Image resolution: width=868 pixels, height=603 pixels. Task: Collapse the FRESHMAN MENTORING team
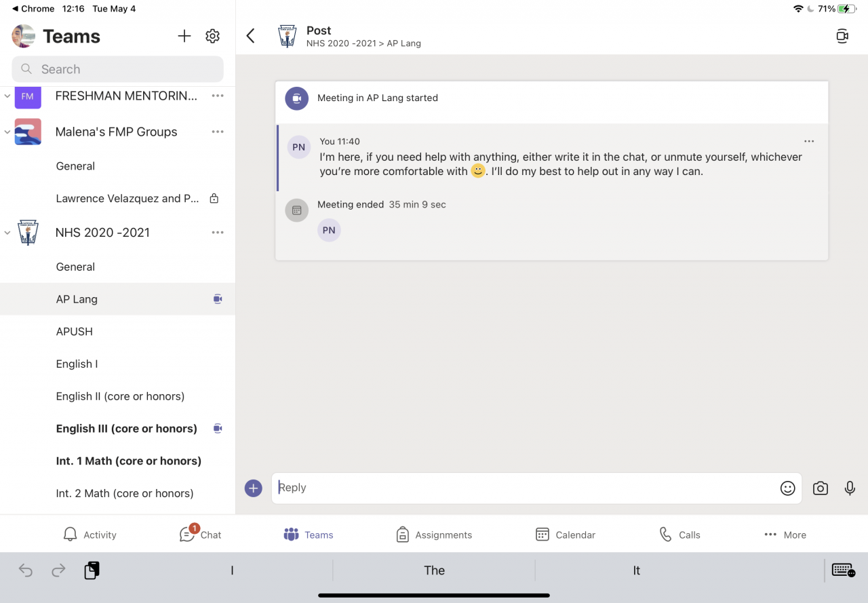tap(7, 96)
